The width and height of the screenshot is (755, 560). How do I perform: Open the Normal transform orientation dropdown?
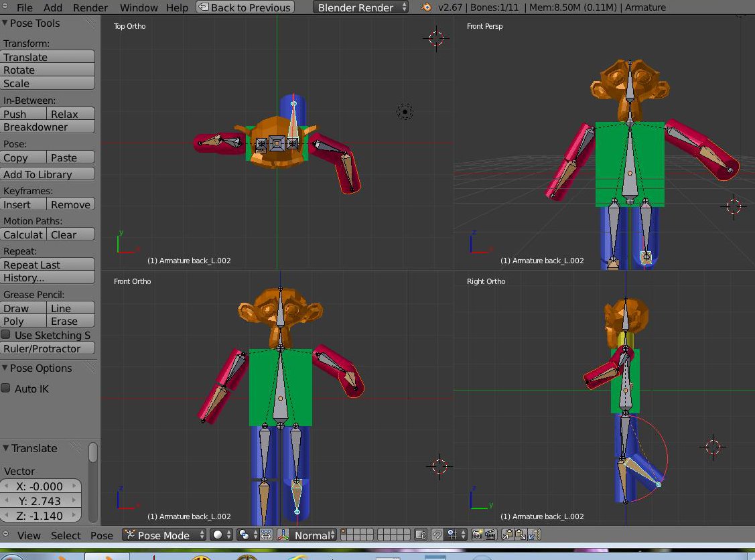tap(314, 535)
